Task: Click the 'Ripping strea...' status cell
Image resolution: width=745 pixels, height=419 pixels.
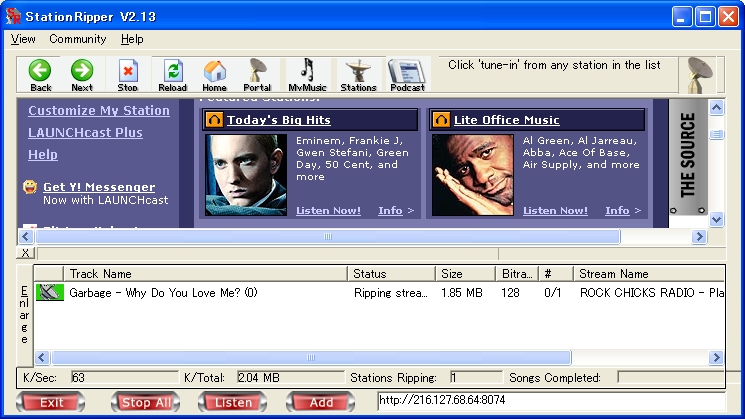Action: [x=391, y=293]
